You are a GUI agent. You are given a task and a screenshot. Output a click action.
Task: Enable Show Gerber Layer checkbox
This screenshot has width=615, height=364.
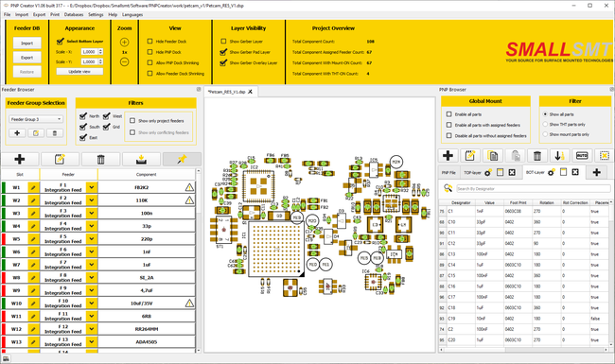click(x=223, y=42)
